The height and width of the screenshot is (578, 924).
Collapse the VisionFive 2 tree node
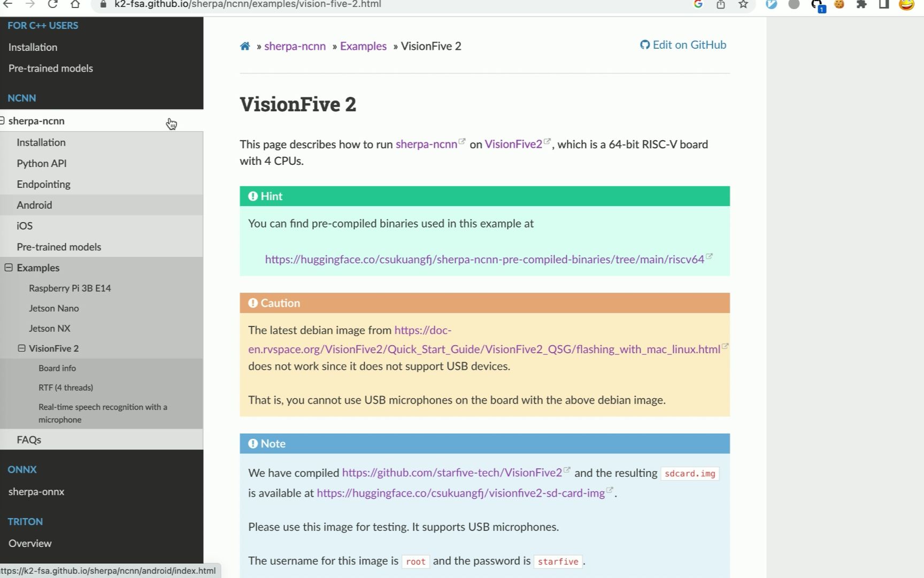[x=21, y=348]
